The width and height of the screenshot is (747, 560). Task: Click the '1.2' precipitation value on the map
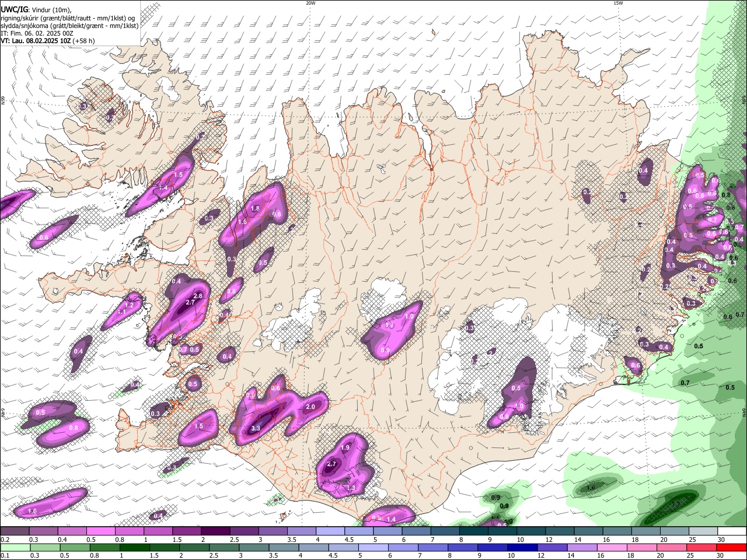(130, 305)
